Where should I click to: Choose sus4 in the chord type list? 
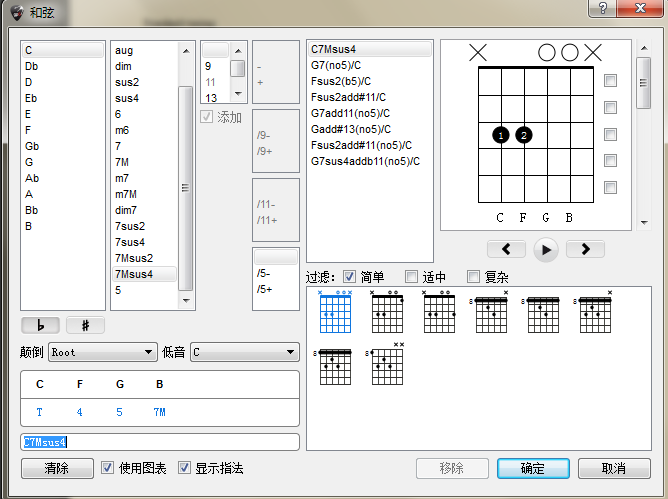127,98
